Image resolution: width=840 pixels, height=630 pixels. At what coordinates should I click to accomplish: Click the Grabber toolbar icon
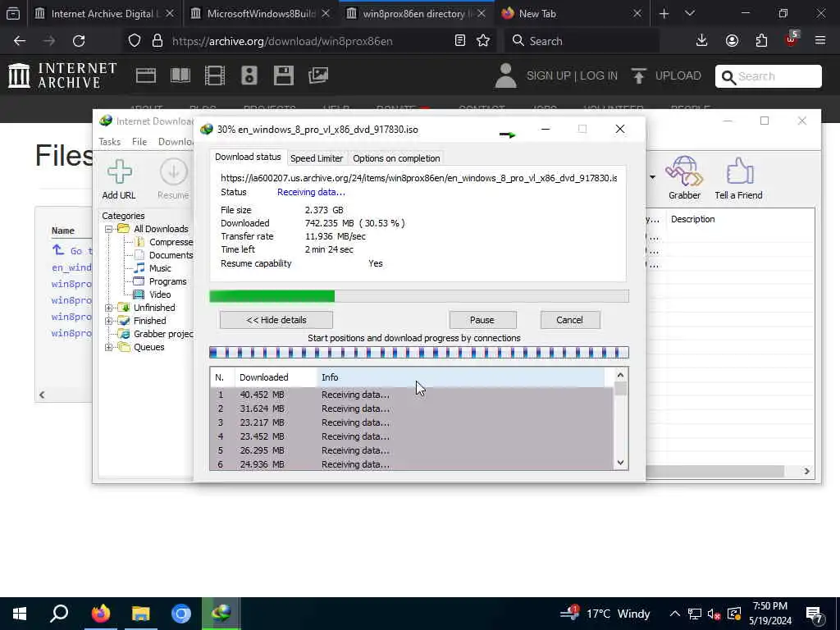point(684,171)
